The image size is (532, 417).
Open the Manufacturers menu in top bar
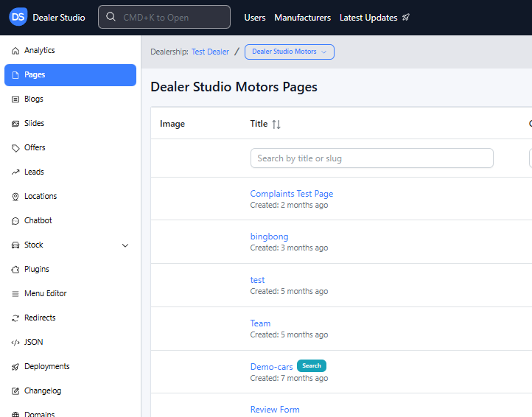tap(302, 18)
